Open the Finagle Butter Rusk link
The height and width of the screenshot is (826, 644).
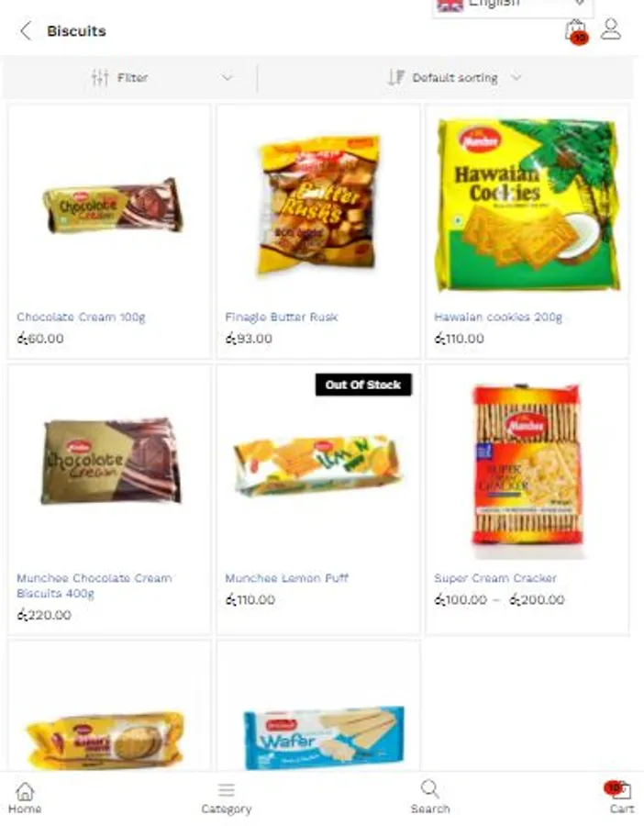tap(282, 318)
